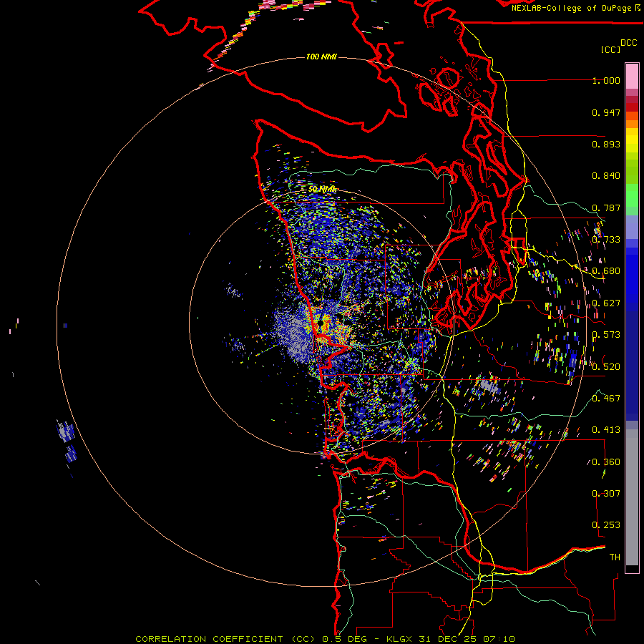Select the 0.360 scale value
This screenshot has height=644, width=644.
pyautogui.click(x=606, y=462)
